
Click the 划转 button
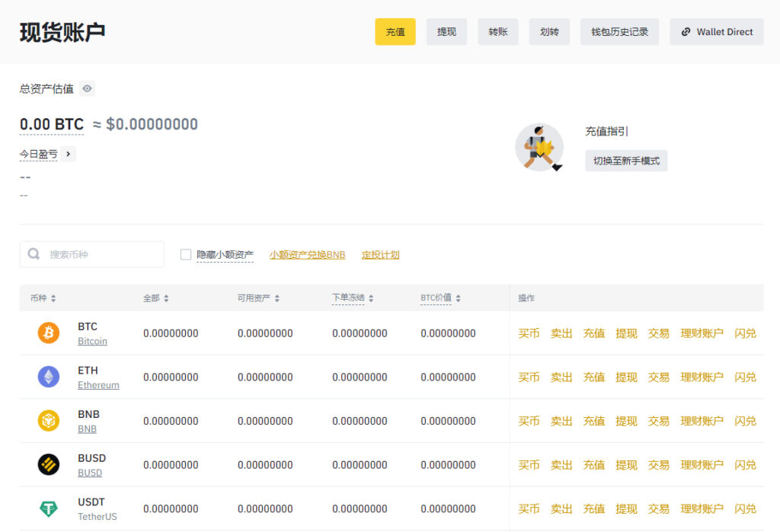coord(549,32)
